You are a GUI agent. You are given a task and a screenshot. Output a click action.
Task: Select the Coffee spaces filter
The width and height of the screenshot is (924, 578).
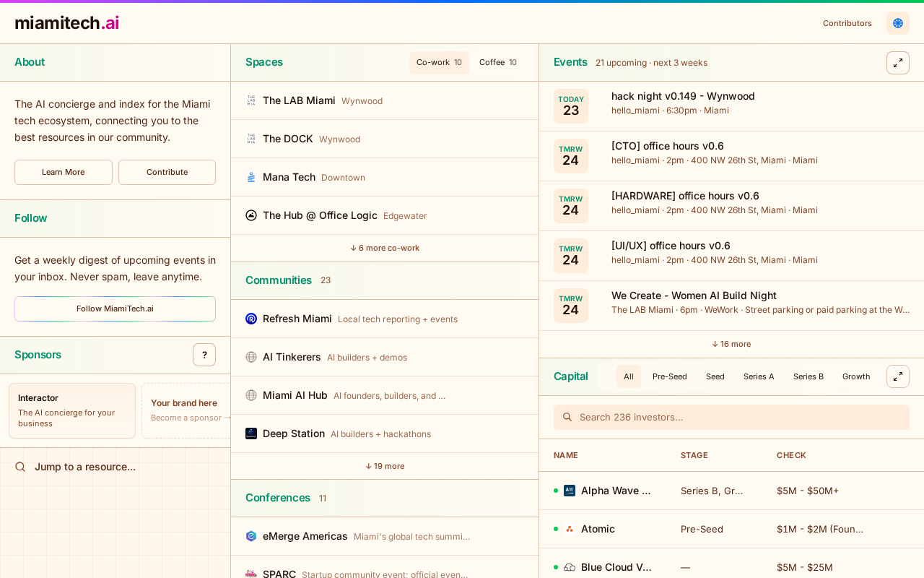pyautogui.click(x=498, y=63)
